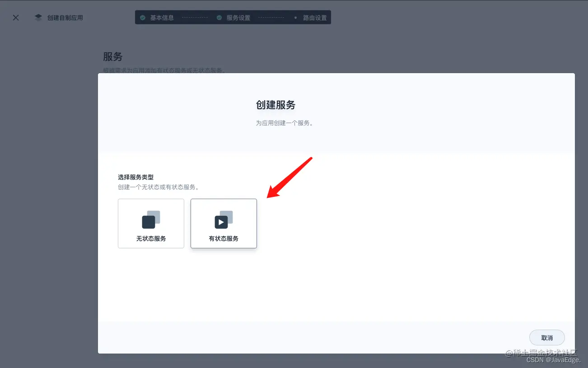Viewport: 588px width, 368px height.
Task: Click the text 创建一个无状态或有状态服务。
Action: pyautogui.click(x=158, y=187)
